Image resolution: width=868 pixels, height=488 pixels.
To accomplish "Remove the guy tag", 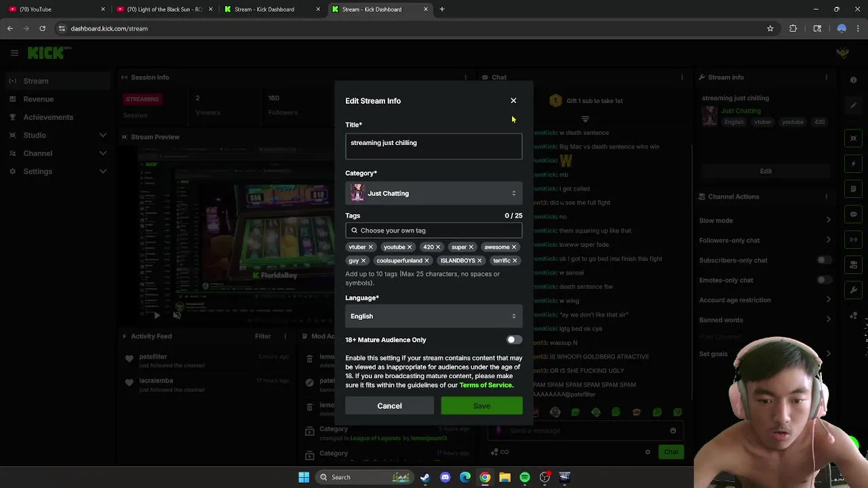I will [x=363, y=261].
